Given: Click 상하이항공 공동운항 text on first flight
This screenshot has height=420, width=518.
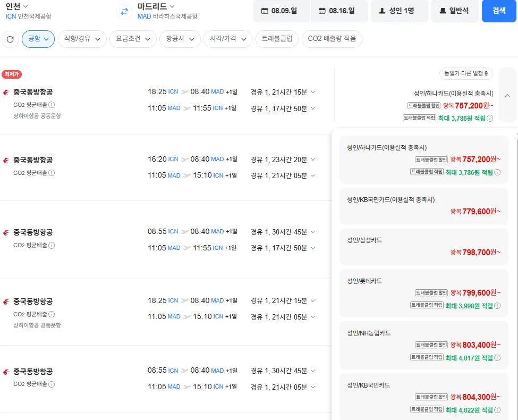Looking at the screenshot, I should pos(37,116).
